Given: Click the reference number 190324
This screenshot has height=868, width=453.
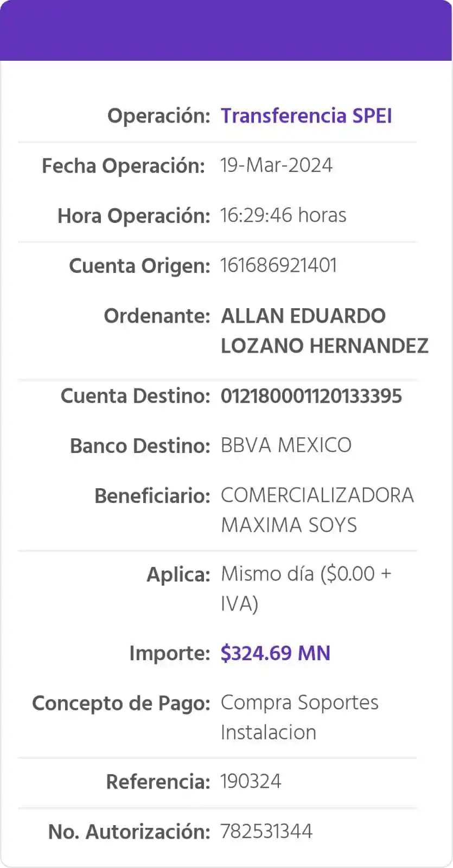Looking at the screenshot, I should [251, 782].
